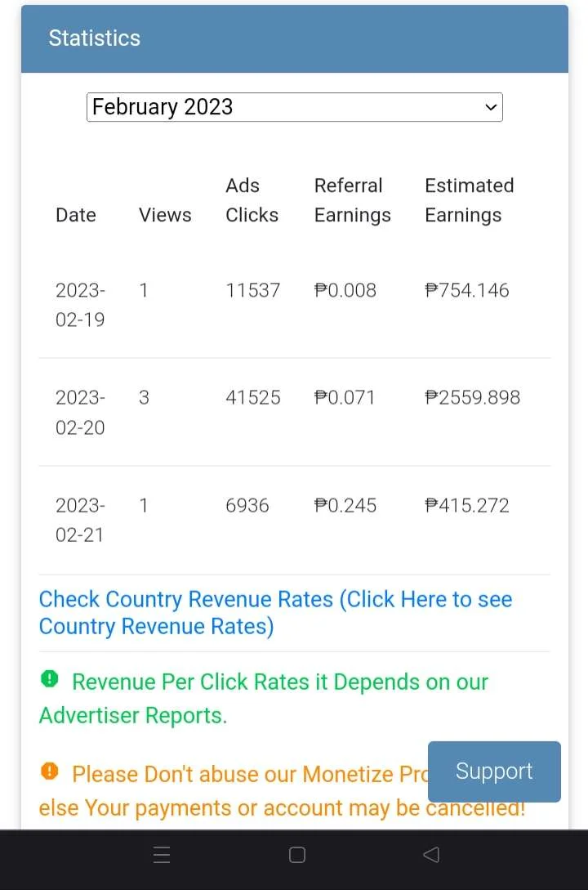Open Check Country Revenue Rates link

tap(275, 613)
